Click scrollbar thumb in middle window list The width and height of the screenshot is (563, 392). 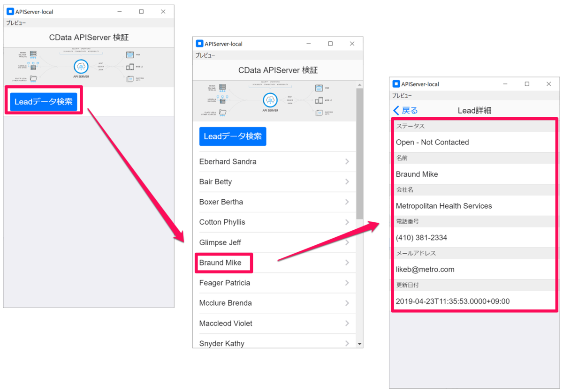[x=359, y=153]
